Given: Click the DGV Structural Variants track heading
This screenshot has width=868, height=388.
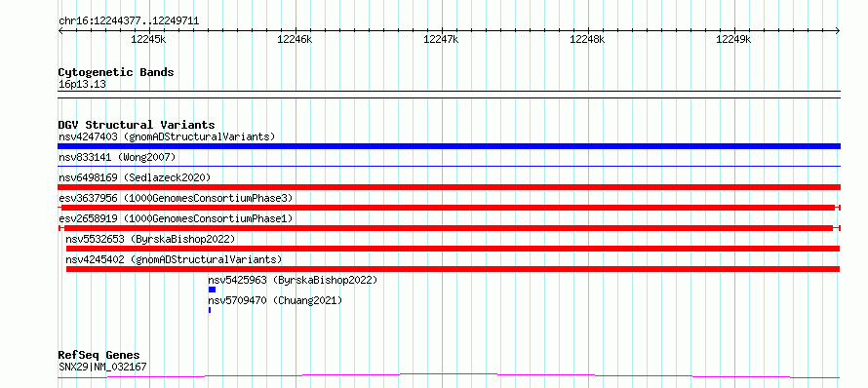Looking at the screenshot, I should point(137,125).
